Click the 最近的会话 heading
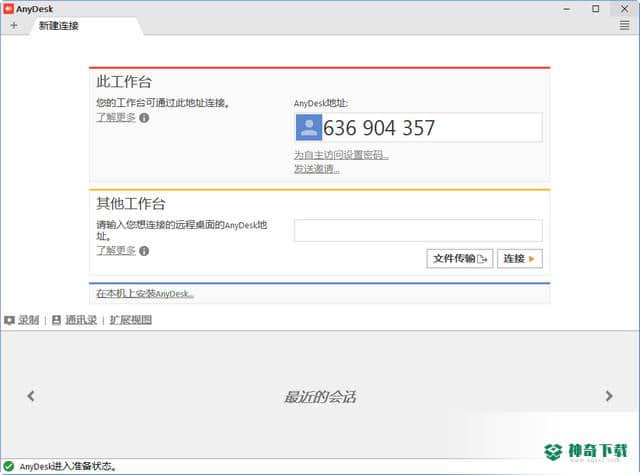The height and width of the screenshot is (475, 640). (x=320, y=397)
